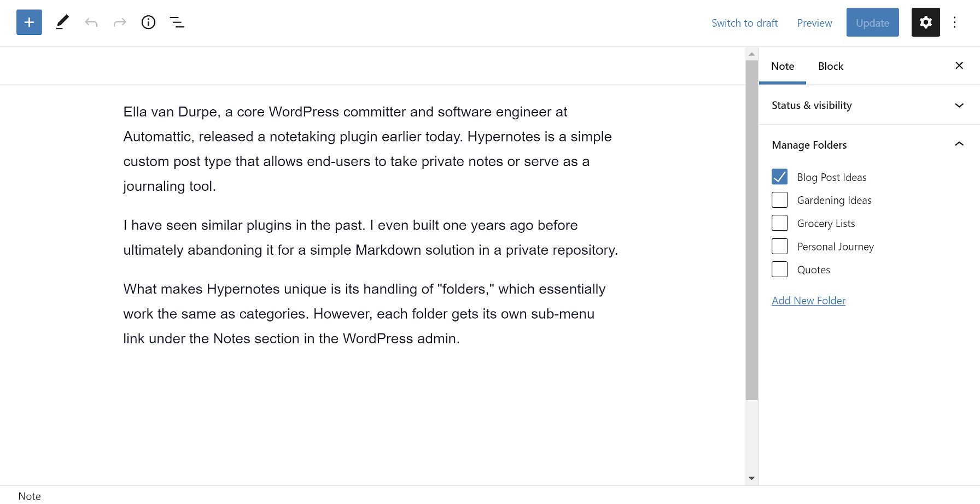Check the Gardening Ideas folder
The width and height of the screenshot is (980, 504).
click(x=779, y=200)
